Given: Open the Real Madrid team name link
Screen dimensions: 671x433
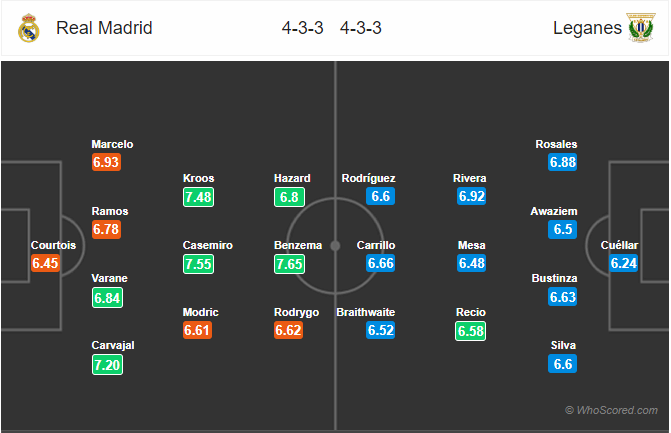Looking at the screenshot, I should tap(104, 28).
